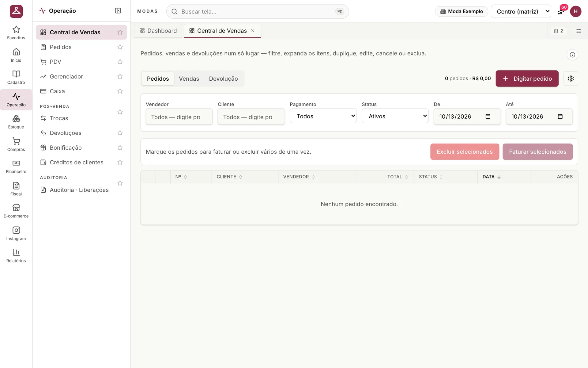Image resolution: width=588 pixels, height=368 pixels.
Task: Click the Digitar pedido button
Action: tap(527, 79)
